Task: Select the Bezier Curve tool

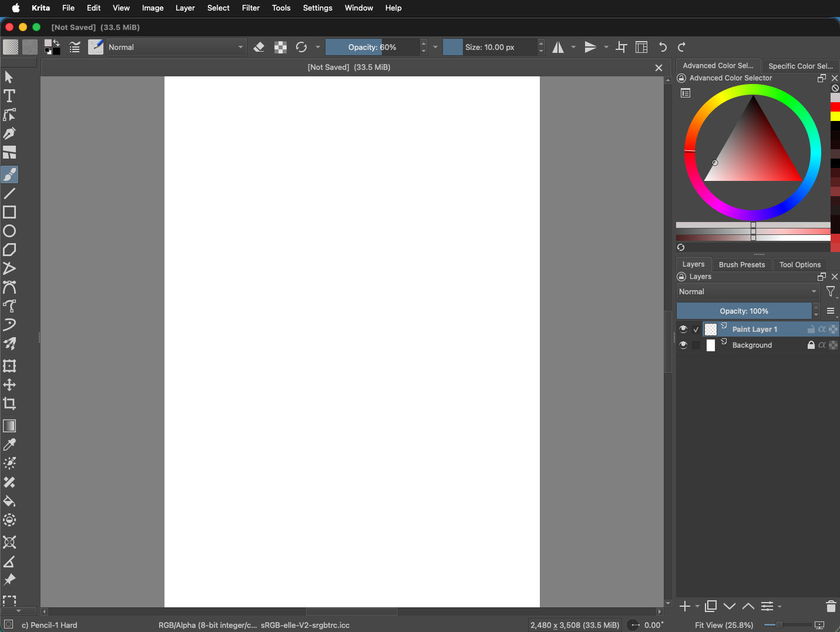Action: [x=9, y=287]
